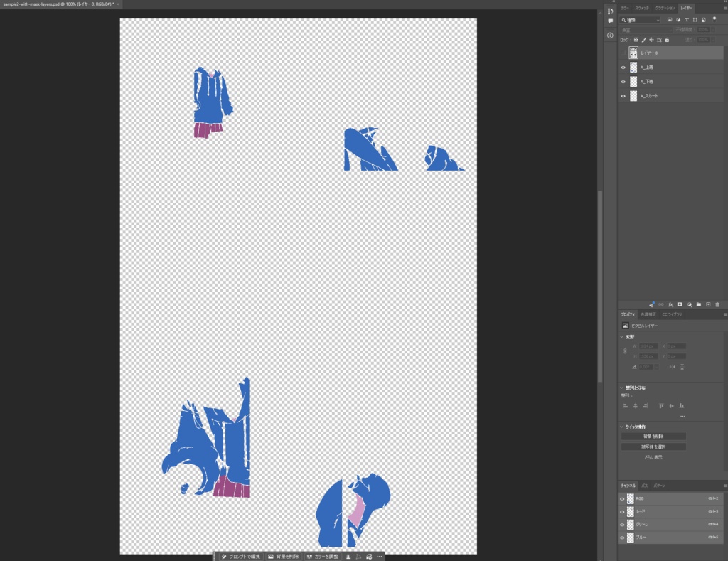This screenshot has width=728, height=561.
Task: Prevent auto-nesting with artboard lock icon
Action: (x=659, y=40)
